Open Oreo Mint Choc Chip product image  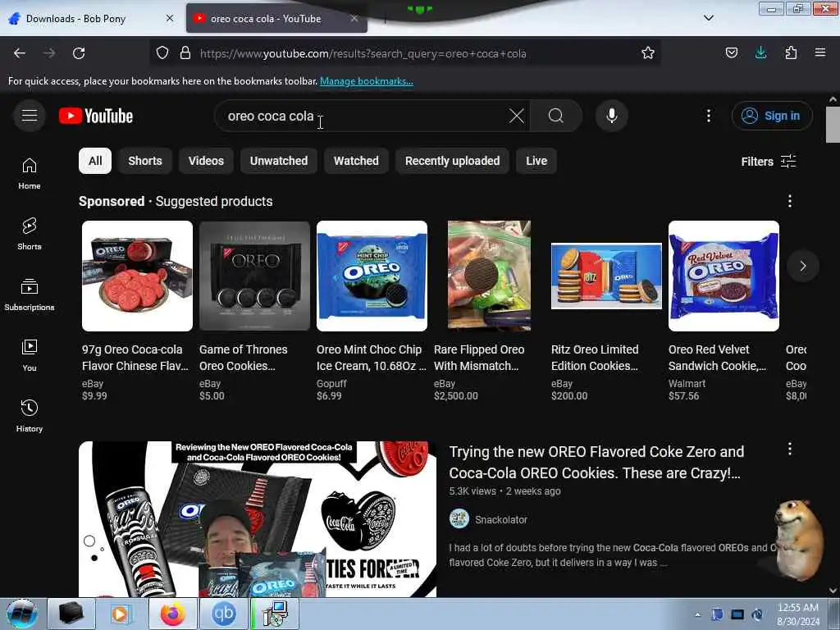coord(372,276)
